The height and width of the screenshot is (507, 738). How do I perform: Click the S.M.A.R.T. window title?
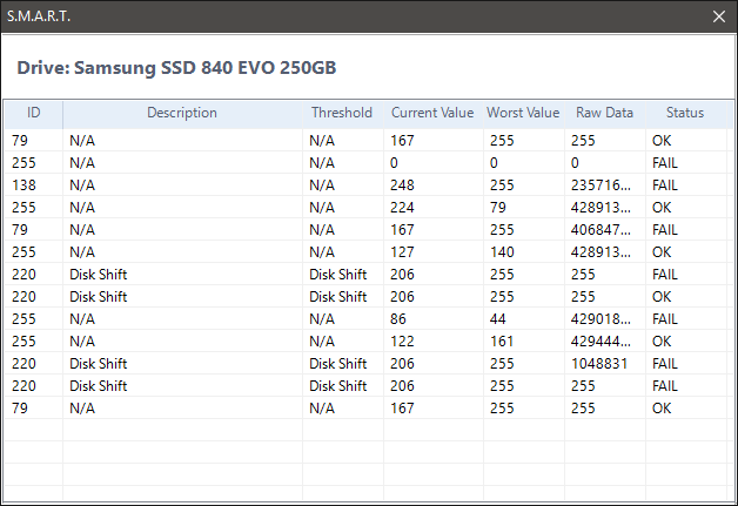click(x=39, y=16)
